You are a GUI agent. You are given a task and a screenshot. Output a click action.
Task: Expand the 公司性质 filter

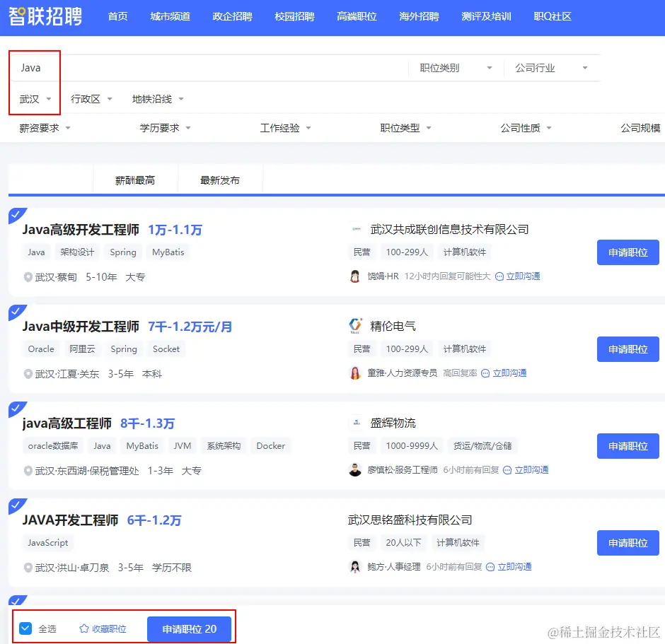(526, 128)
